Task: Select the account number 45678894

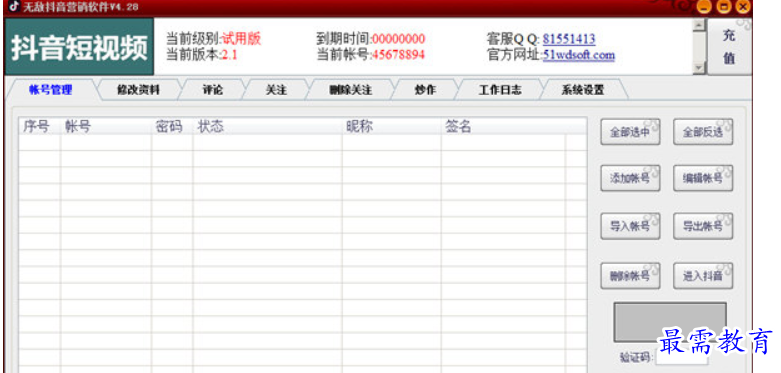Action: click(x=398, y=55)
